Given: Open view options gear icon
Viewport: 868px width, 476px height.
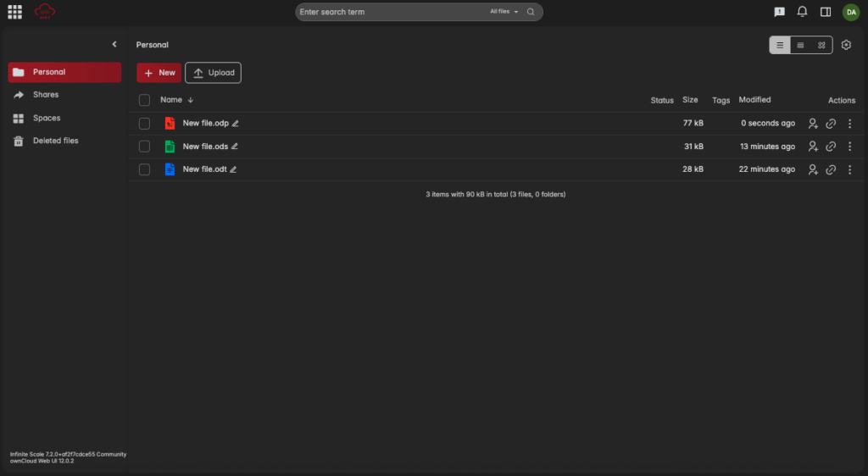Looking at the screenshot, I should [x=845, y=45].
